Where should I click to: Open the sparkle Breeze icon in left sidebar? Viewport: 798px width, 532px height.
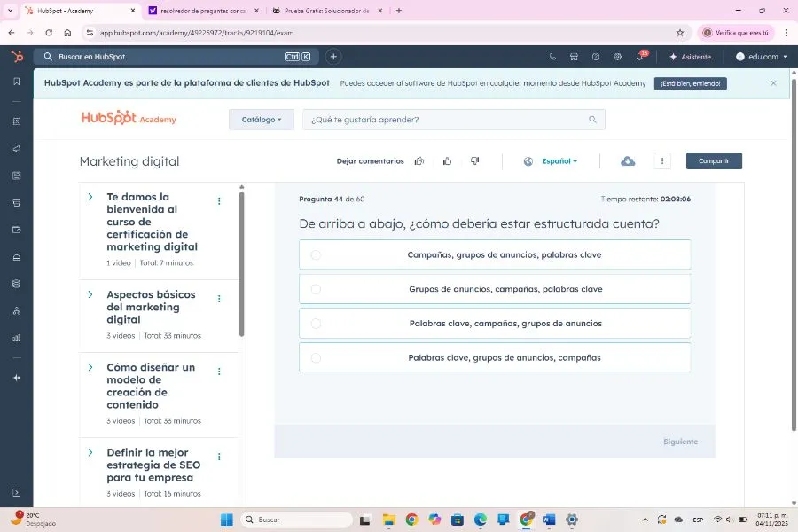coord(16,378)
